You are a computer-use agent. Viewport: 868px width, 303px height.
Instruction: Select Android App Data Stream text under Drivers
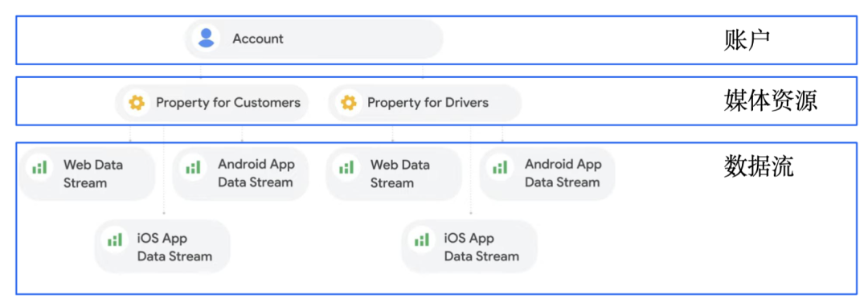click(563, 174)
